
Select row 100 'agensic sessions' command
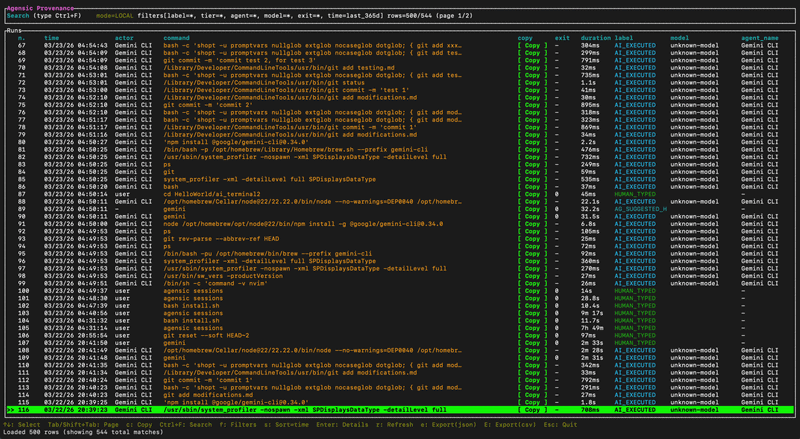pyautogui.click(x=193, y=290)
